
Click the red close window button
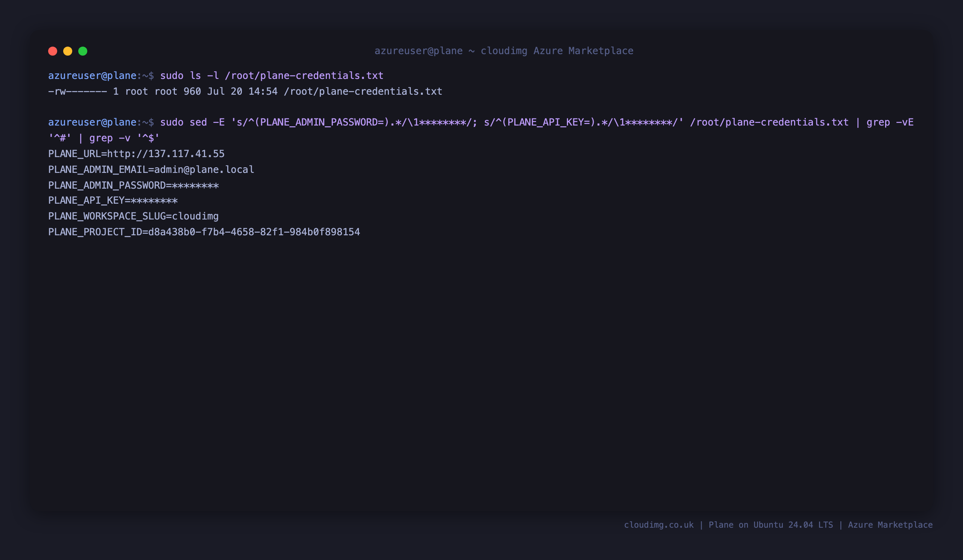(x=53, y=51)
